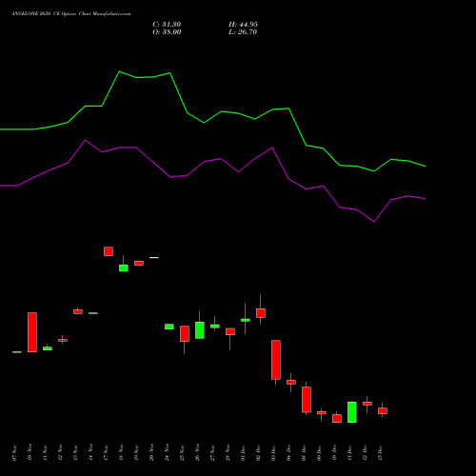Click the 09 Dec date axis label
476x476 pixels.
pos(319,453)
